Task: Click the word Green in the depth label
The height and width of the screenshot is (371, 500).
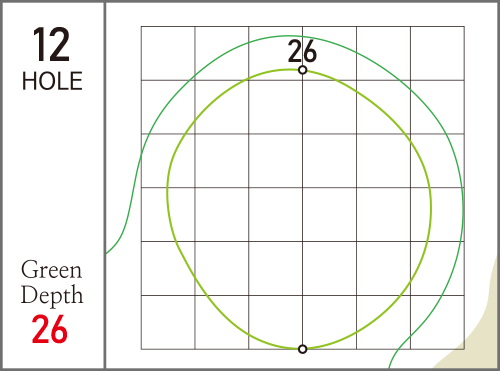Action: (x=51, y=270)
